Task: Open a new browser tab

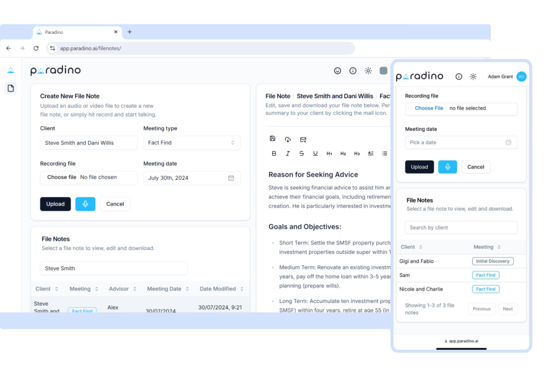Action: [x=130, y=32]
